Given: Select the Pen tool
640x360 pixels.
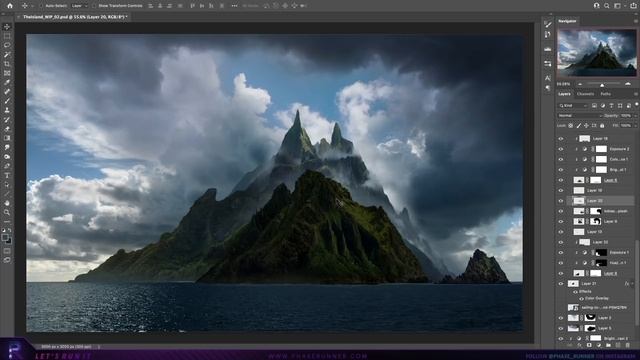Looking at the screenshot, I should (x=7, y=166).
